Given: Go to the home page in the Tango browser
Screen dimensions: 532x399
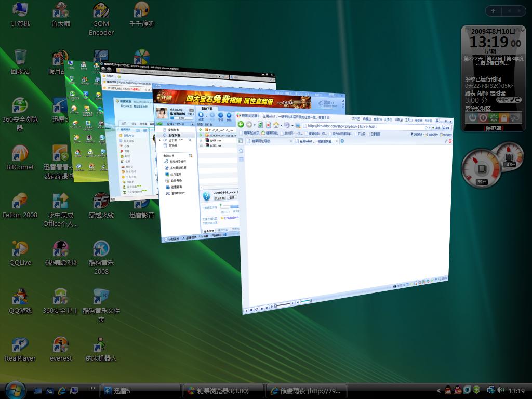Looking at the screenshot, I should pyautogui.click(x=276, y=125).
